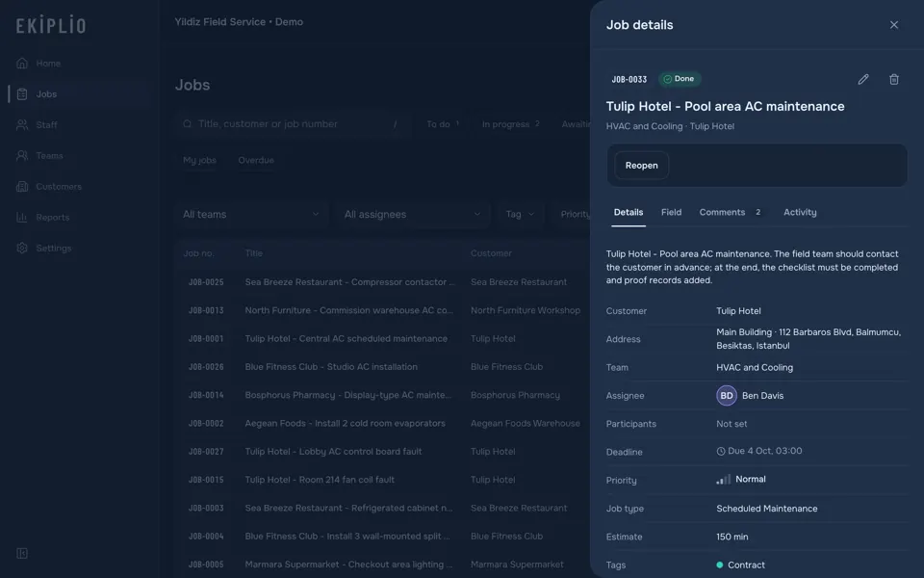Open job JOB-0025 row
The image size is (924, 578).
coord(383,282)
